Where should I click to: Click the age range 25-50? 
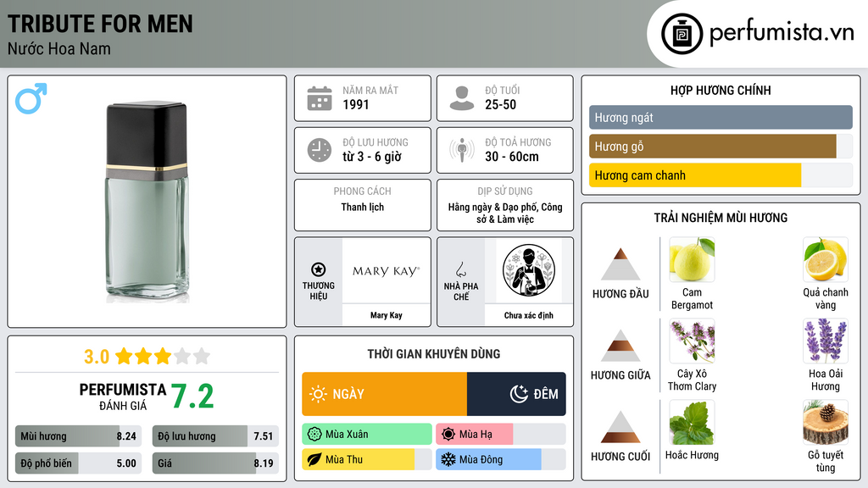tap(500, 104)
